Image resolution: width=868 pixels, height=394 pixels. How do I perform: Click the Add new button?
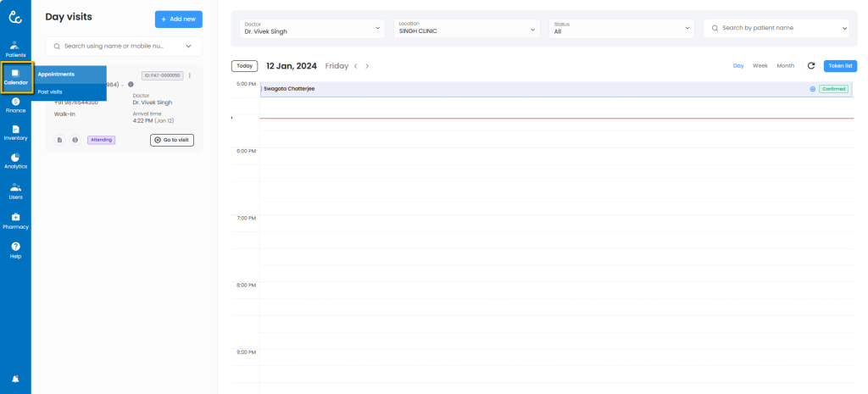179,19
